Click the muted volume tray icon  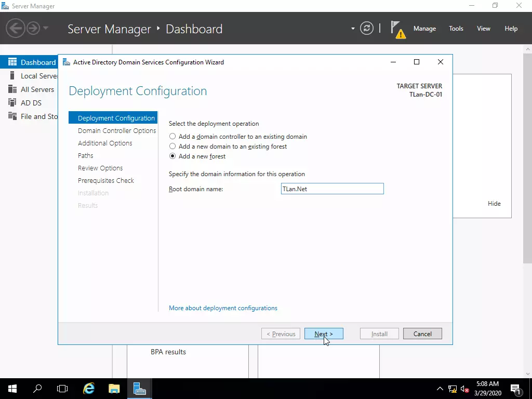[x=464, y=389]
